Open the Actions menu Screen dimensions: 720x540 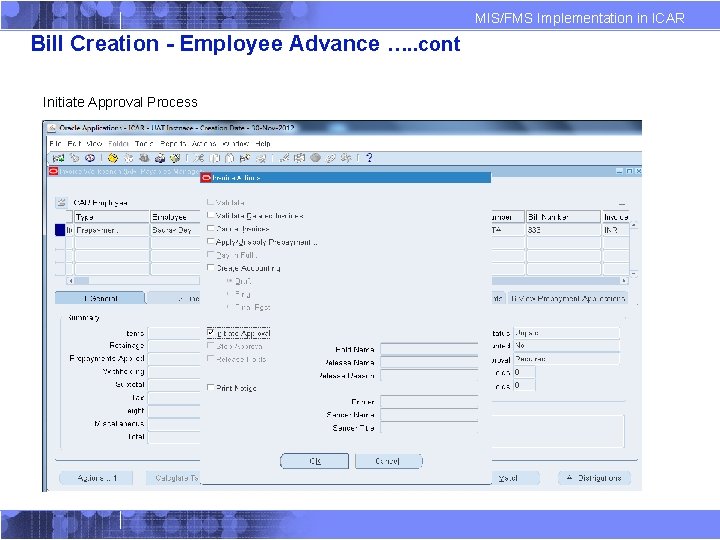point(203,144)
